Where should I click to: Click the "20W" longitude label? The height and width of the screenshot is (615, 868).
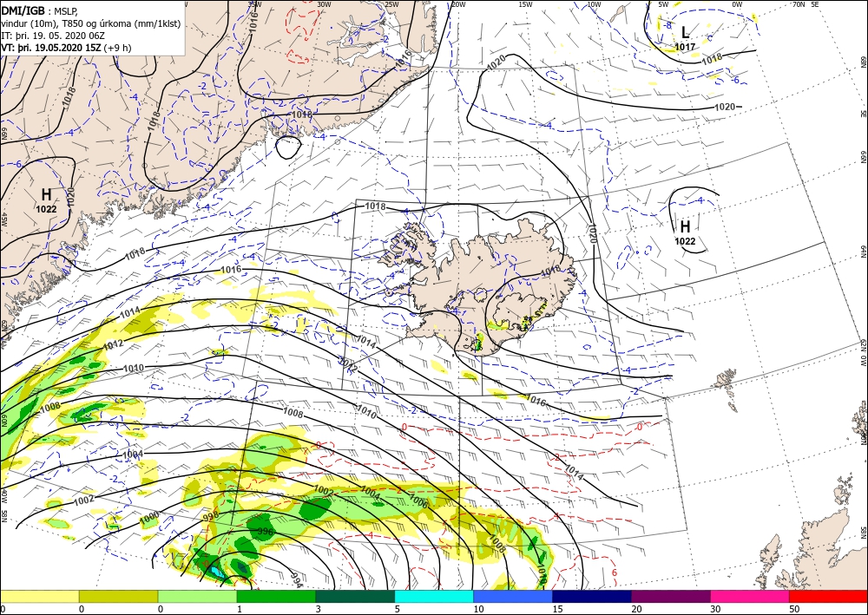458,3
